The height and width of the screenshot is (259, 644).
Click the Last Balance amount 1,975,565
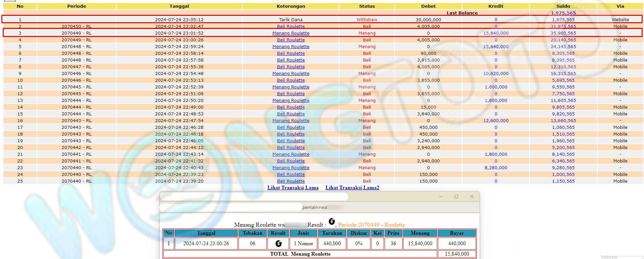click(x=563, y=13)
